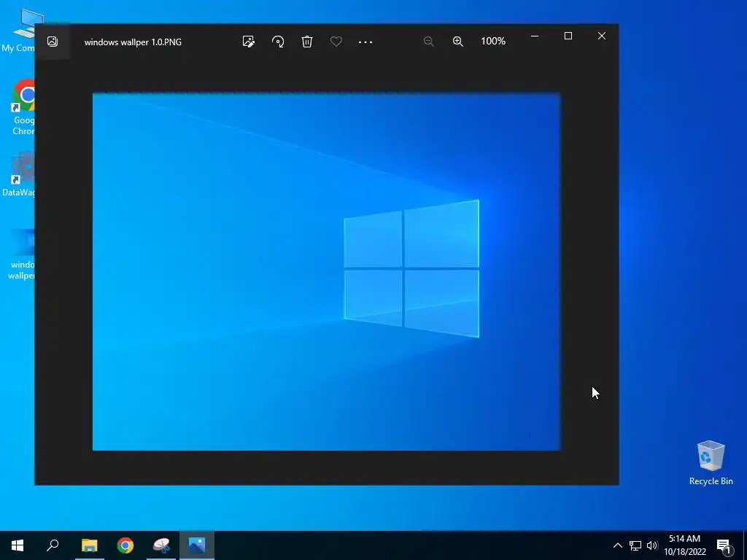The image size is (747, 560).
Task: Rotate the picture with rotate icon
Action: tap(278, 42)
